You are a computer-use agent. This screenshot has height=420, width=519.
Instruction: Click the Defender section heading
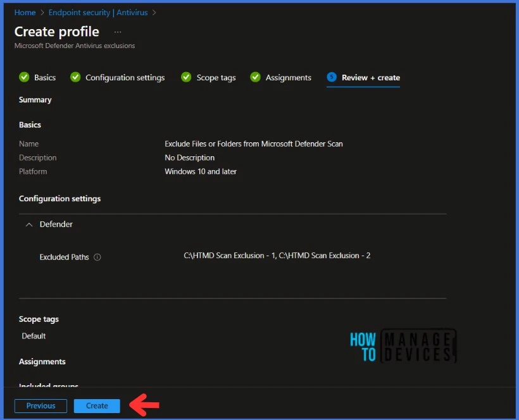[56, 225]
